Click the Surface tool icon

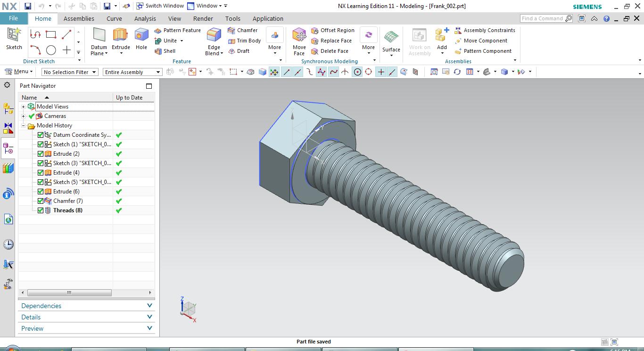point(391,40)
